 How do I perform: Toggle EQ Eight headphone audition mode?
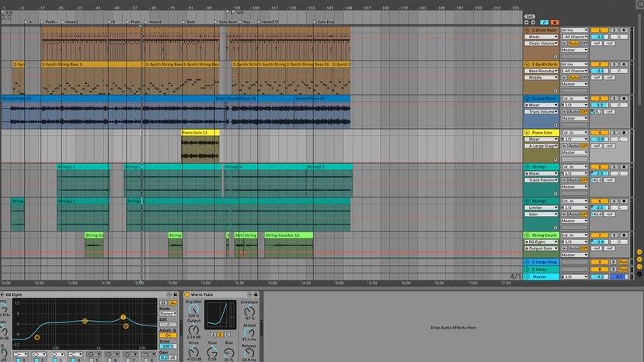click(x=163, y=302)
